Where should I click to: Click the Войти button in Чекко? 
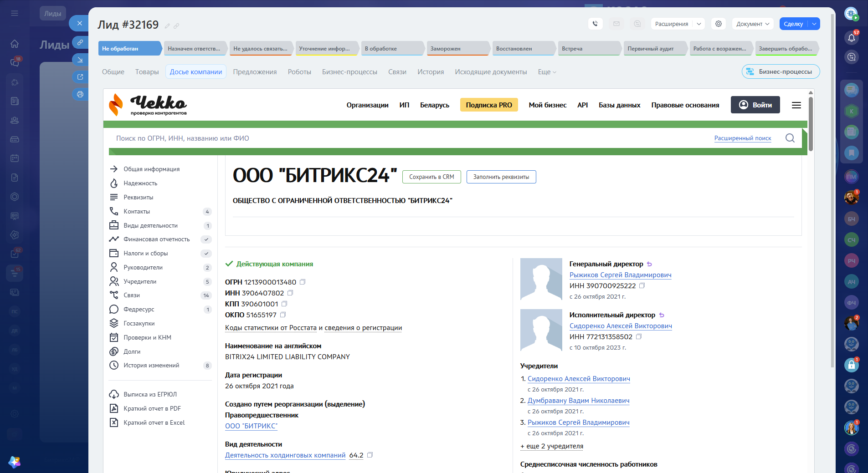[755, 105]
